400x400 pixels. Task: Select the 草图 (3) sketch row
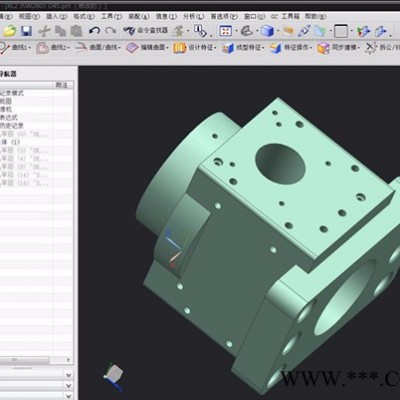pyautogui.click(x=36, y=150)
